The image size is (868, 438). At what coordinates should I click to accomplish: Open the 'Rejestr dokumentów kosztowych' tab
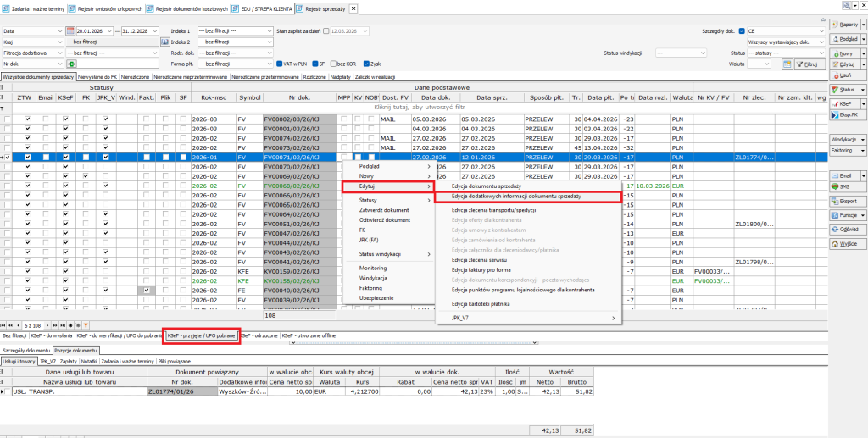click(191, 8)
